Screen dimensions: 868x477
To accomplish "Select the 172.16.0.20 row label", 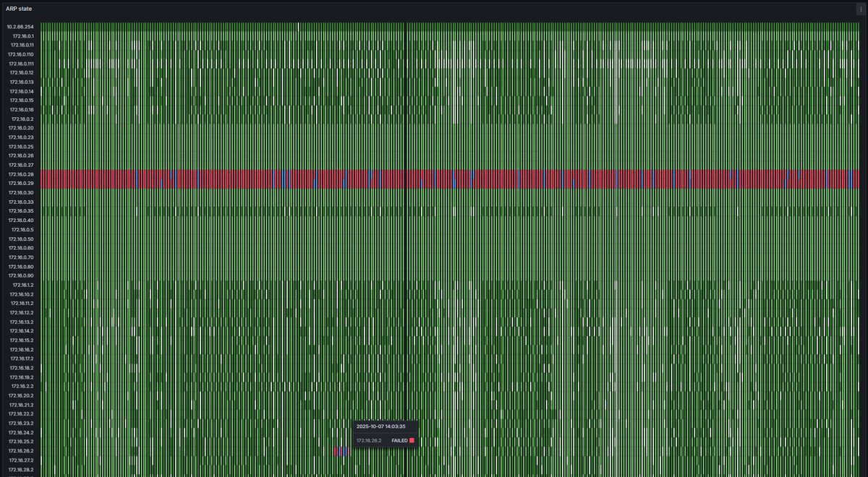I will tap(21, 128).
